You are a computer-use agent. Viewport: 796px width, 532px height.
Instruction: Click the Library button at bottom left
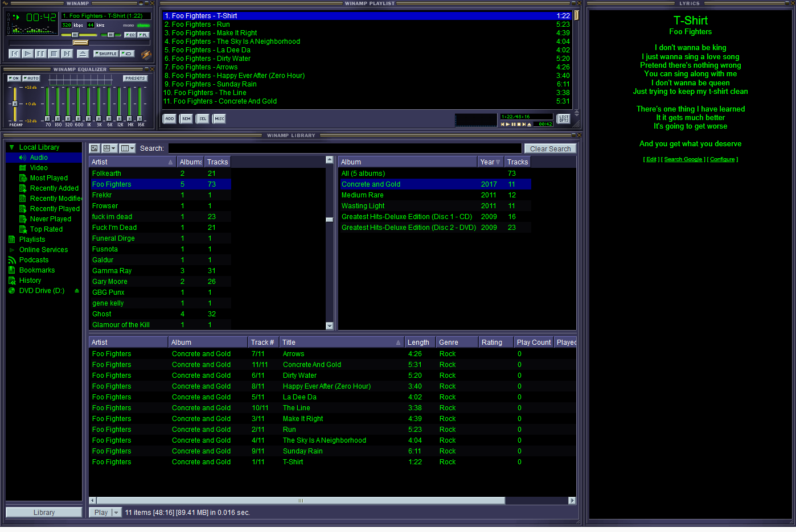pos(44,513)
